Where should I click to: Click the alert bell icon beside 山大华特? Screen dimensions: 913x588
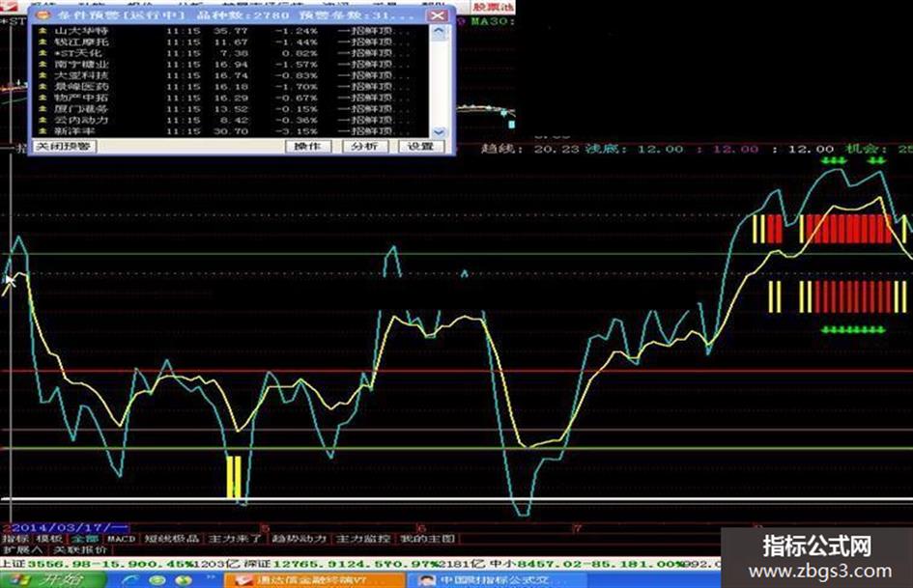pyautogui.click(x=42, y=30)
